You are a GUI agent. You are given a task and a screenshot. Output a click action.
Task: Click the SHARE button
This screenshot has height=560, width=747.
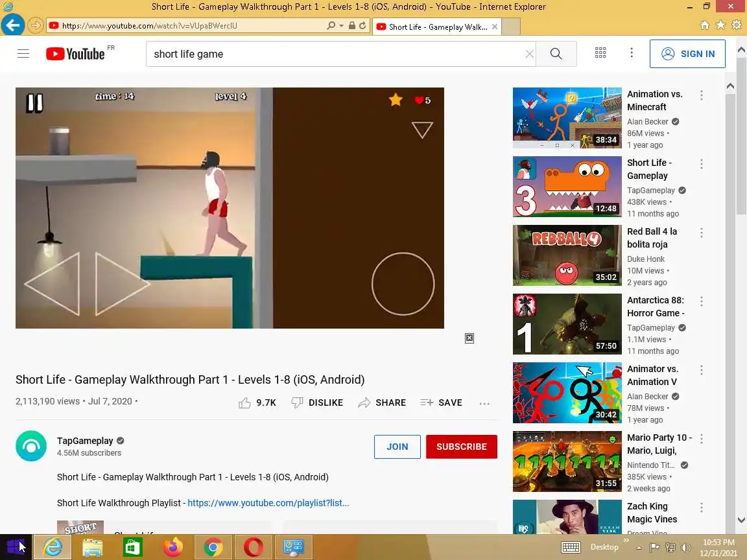coord(381,403)
